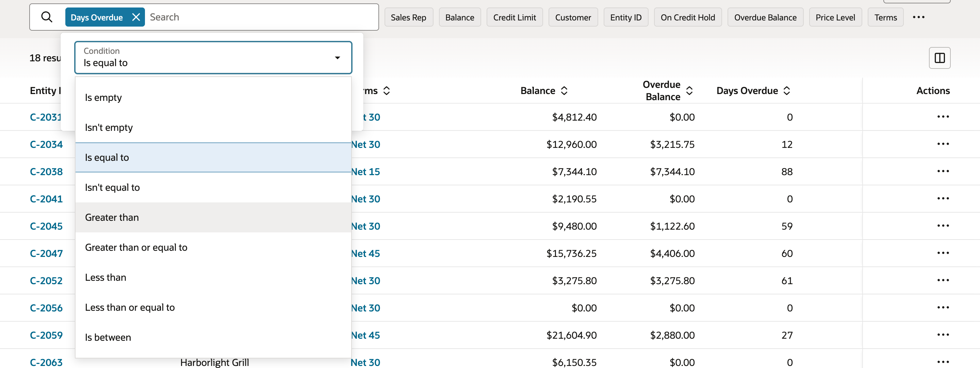Open actions menu for row C-2056
This screenshot has height=368, width=980.
(943, 307)
